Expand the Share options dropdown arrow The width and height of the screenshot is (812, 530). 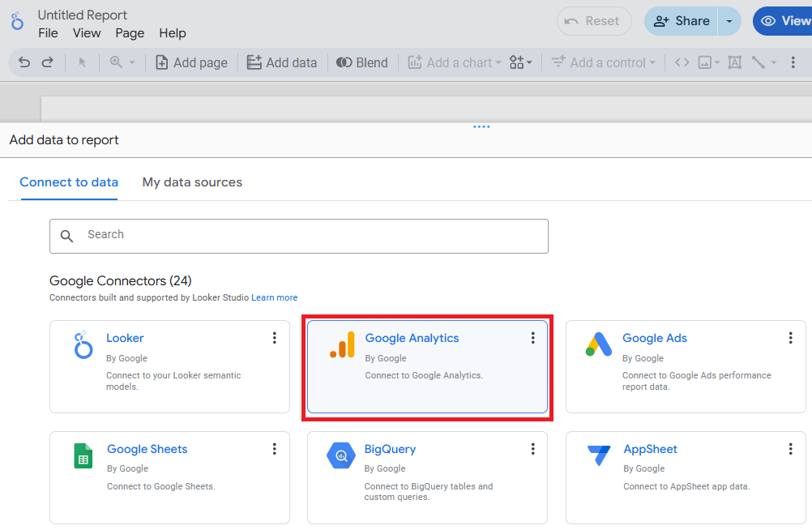[729, 21]
